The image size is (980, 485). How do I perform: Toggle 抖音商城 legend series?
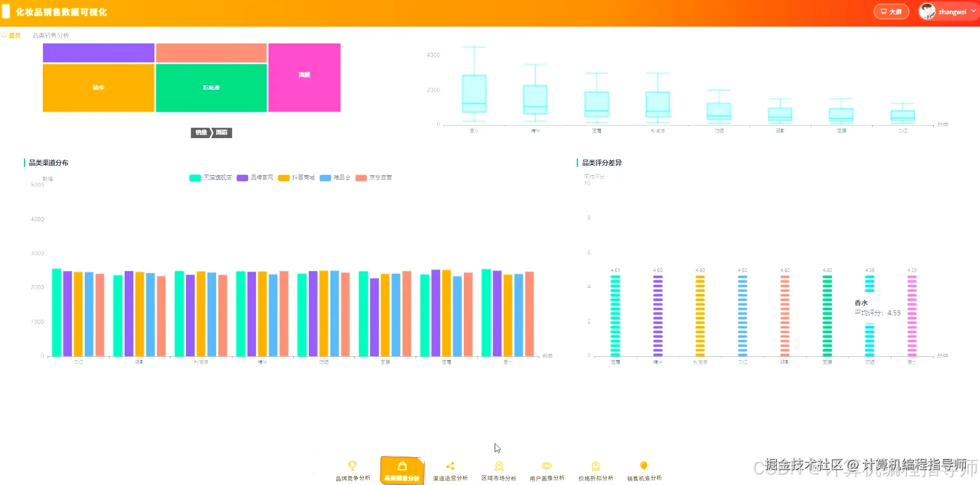(x=296, y=178)
